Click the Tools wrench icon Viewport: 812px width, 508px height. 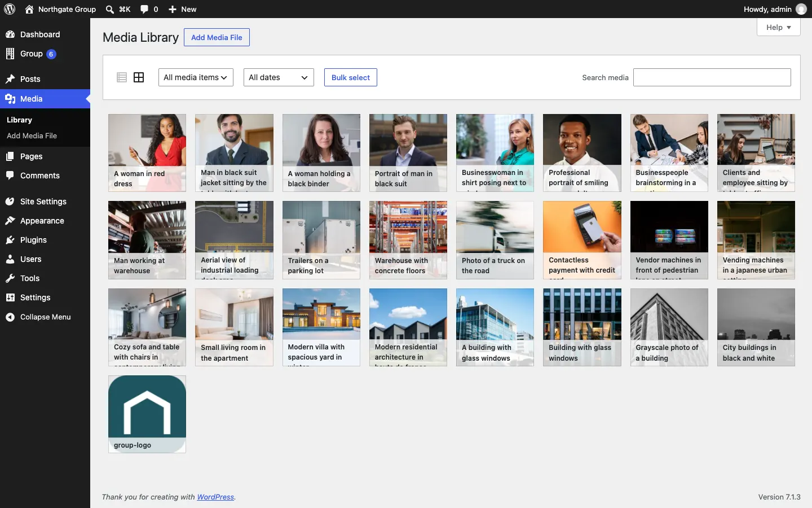click(x=10, y=278)
